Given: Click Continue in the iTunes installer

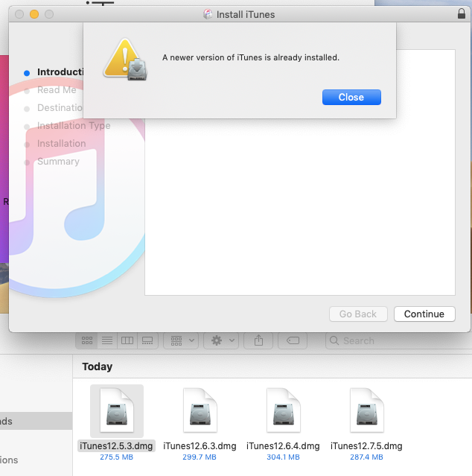Looking at the screenshot, I should coord(424,314).
